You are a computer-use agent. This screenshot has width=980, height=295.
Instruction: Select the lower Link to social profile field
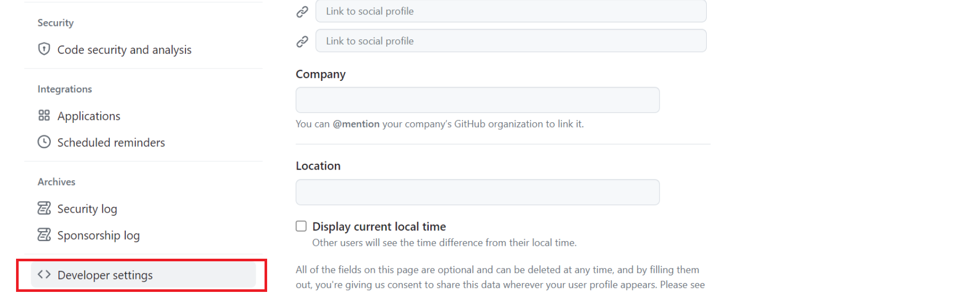[510, 41]
